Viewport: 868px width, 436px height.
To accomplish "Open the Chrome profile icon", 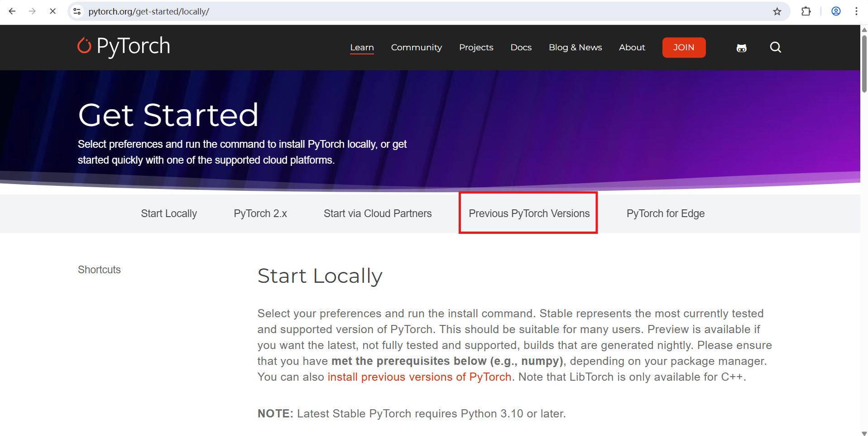I will [836, 11].
